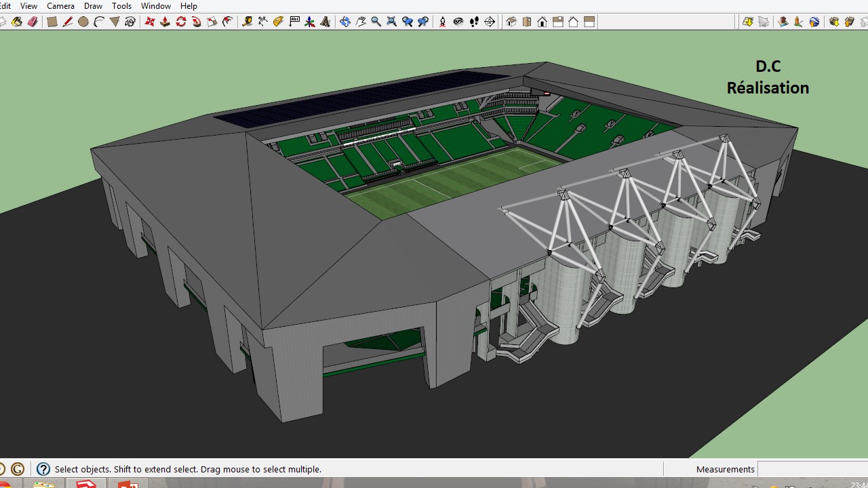Select the Orbit camera tool
Image resolution: width=868 pixels, height=488 pixels.
pyautogui.click(x=344, y=22)
